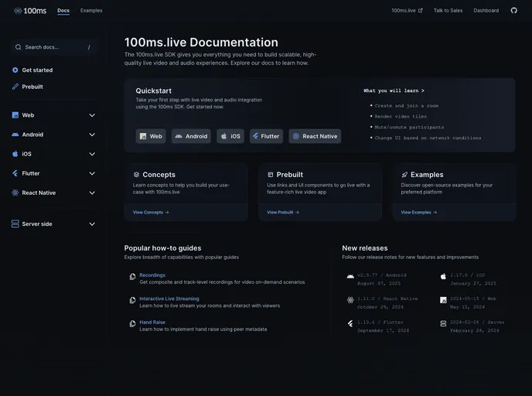The height and width of the screenshot is (396, 532).
Task: Go to Dashboard from the header
Action: pos(486,11)
